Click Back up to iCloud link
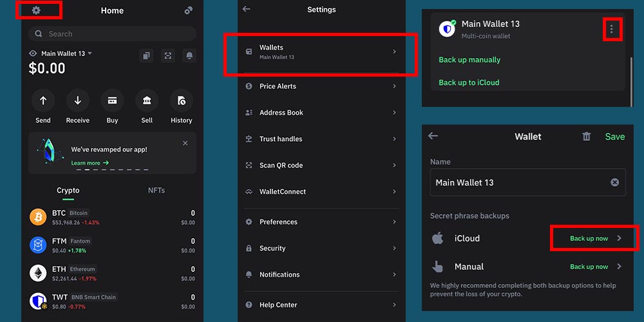 469,82
